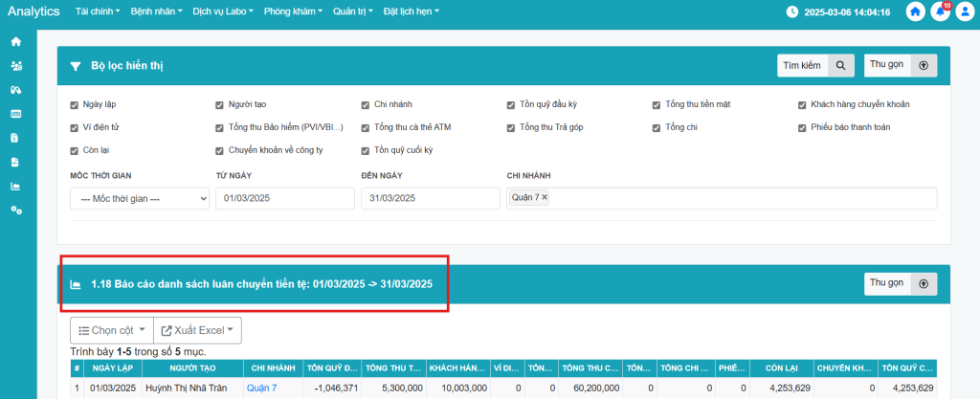Screen dimensions: 980x399
Task: Click the Đến ngày date field
Action: click(x=431, y=198)
